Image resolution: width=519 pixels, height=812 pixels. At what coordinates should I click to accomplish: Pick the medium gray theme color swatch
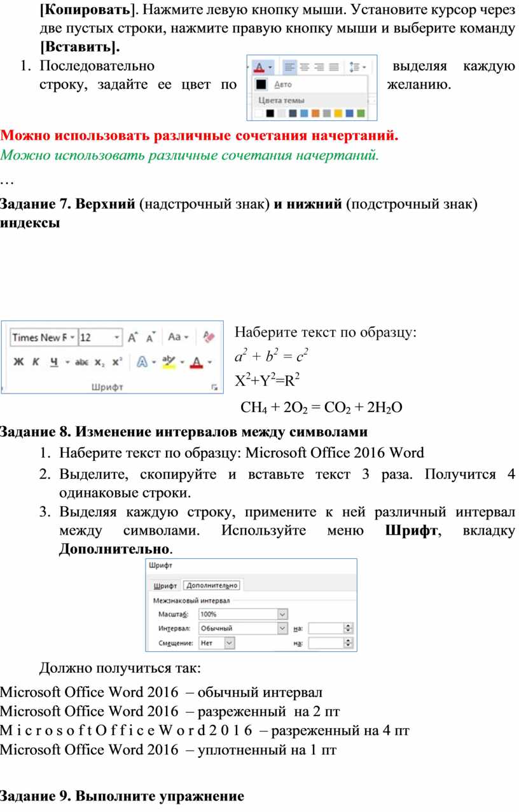[x=327, y=114]
